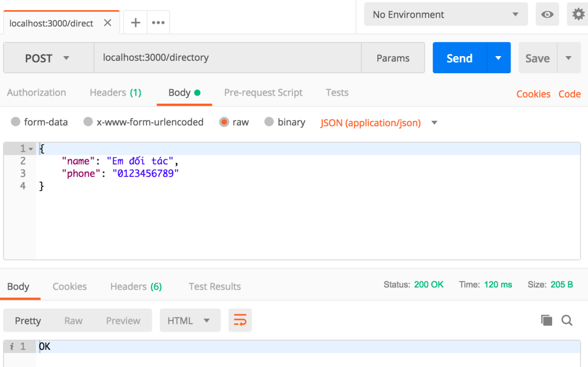The width and height of the screenshot is (588, 367).
Task: Switch to the Pre-request Script tab
Action: (x=263, y=92)
